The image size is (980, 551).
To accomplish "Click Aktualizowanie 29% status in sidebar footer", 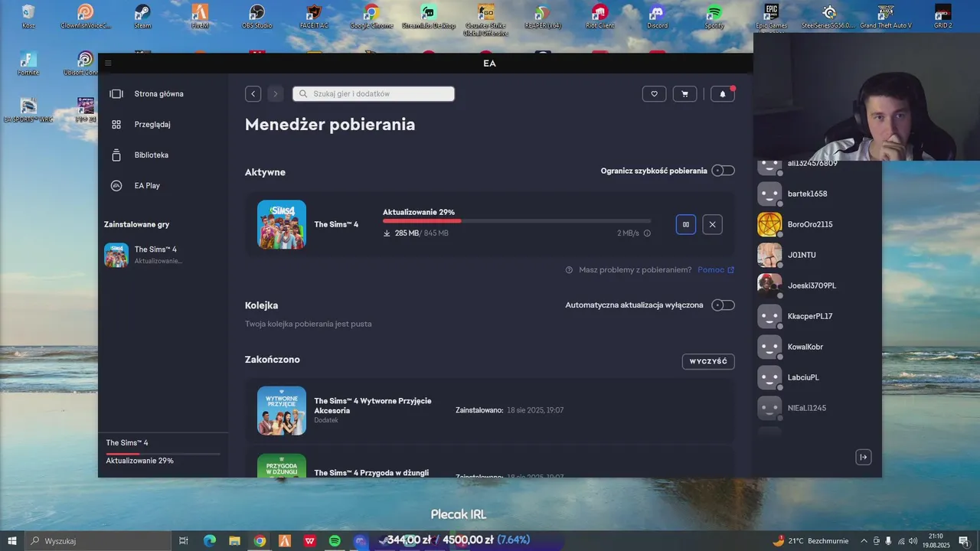I will coord(140,461).
